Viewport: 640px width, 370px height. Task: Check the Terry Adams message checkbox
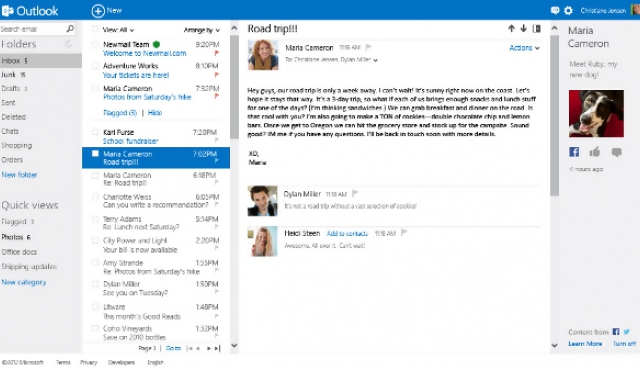pyautogui.click(x=95, y=219)
